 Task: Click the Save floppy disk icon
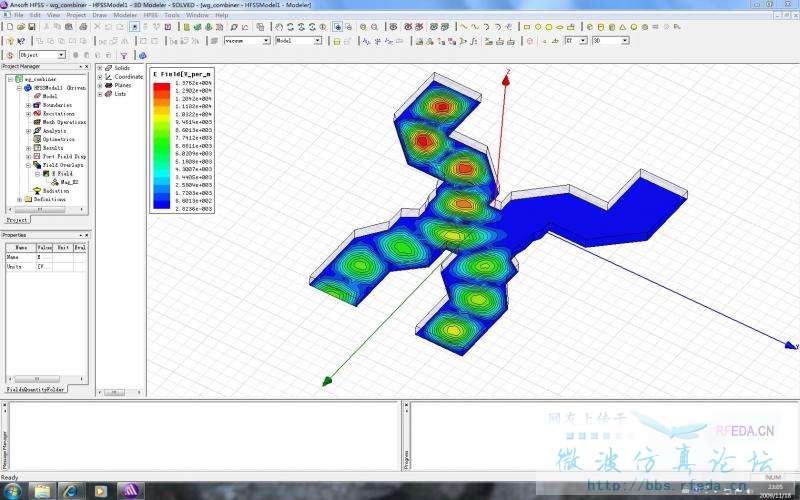click(x=32, y=27)
